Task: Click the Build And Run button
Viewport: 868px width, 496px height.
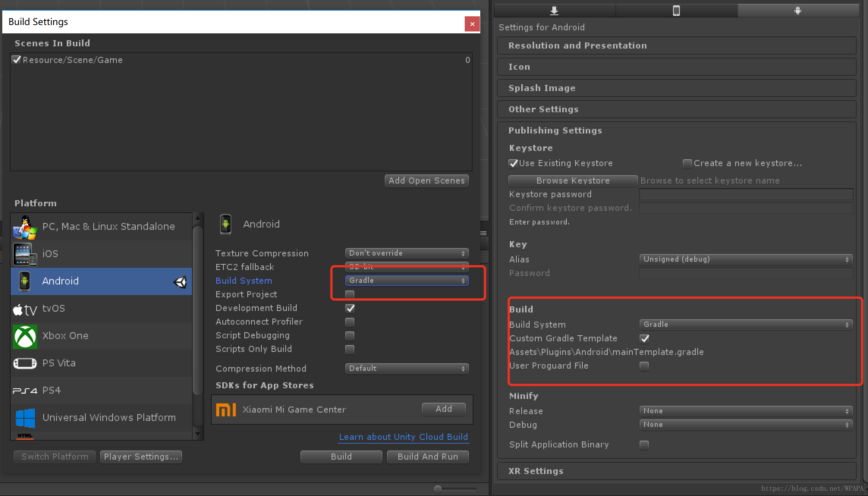Action: coord(428,457)
